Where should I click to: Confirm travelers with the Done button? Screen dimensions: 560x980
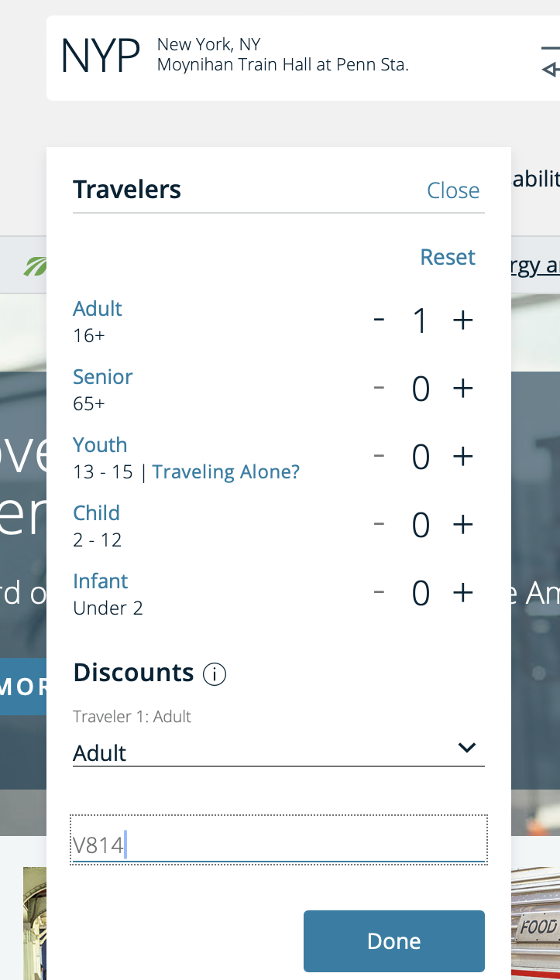pos(393,941)
